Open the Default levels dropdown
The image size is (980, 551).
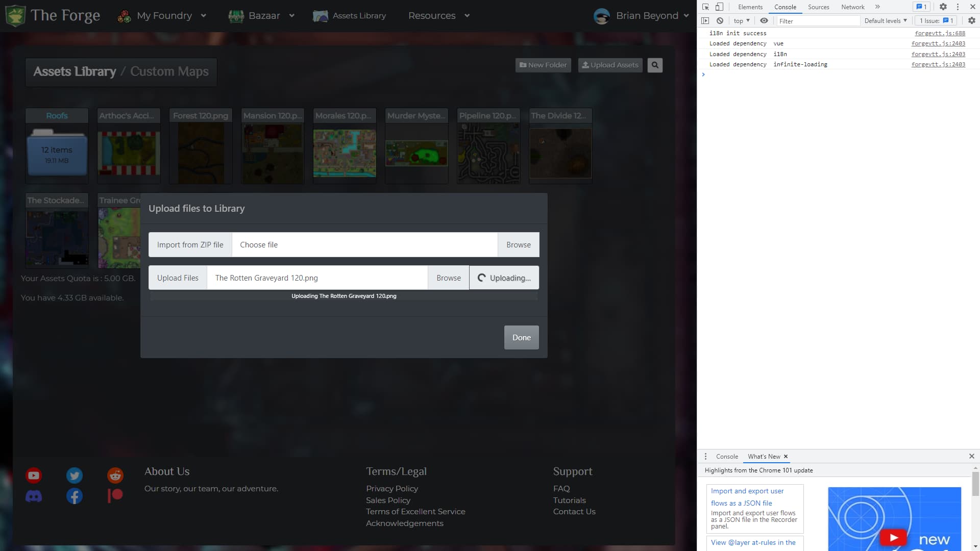pos(886,21)
